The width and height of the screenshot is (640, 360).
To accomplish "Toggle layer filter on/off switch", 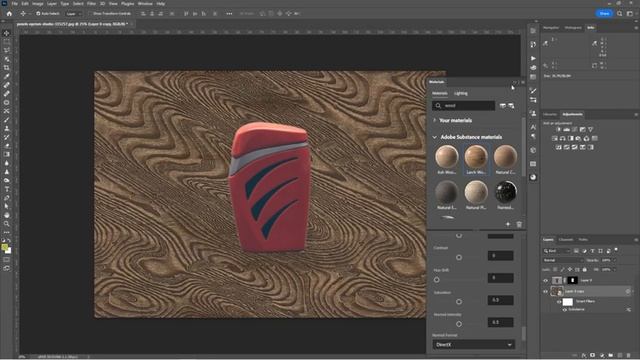I will 616,250.
